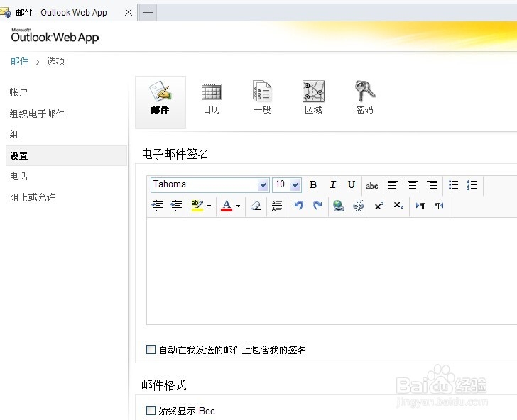Viewport: 517px width, 420px height.
Task: Decrease paragraph indent
Action: tap(157, 206)
